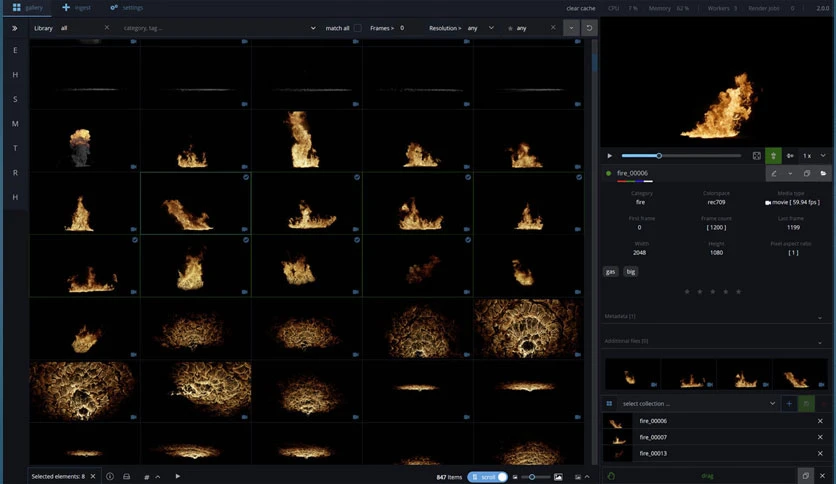Close the drag bar with the X
This screenshot has height=484, width=836.
(x=822, y=475)
